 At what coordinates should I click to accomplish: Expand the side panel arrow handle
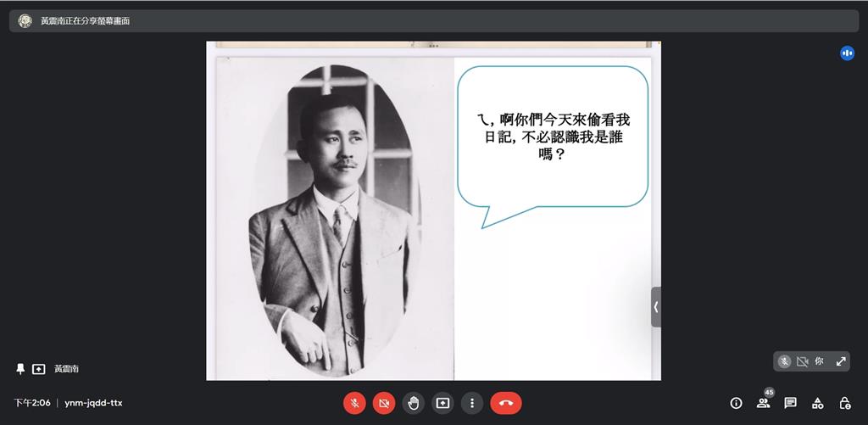(x=656, y=307)
